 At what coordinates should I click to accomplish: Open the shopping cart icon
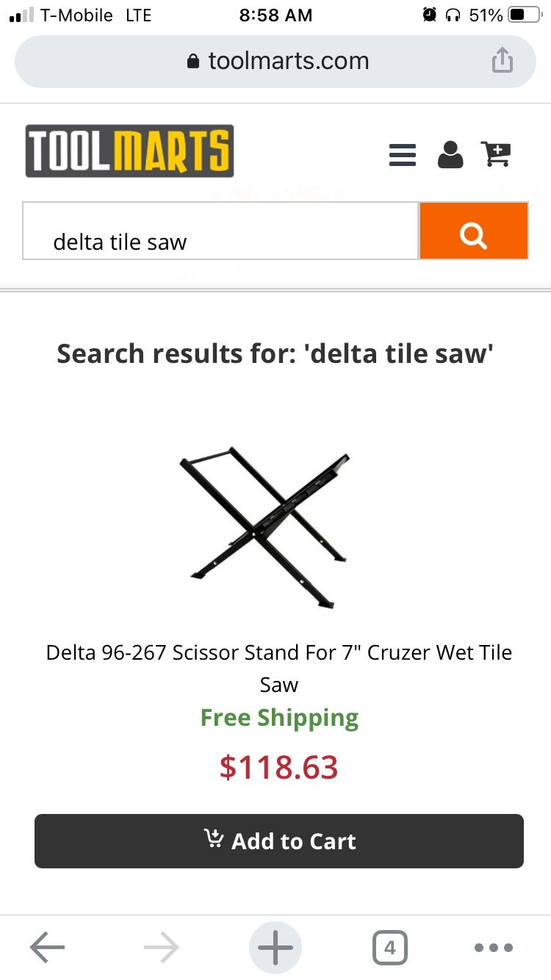[x=496, y=154]
